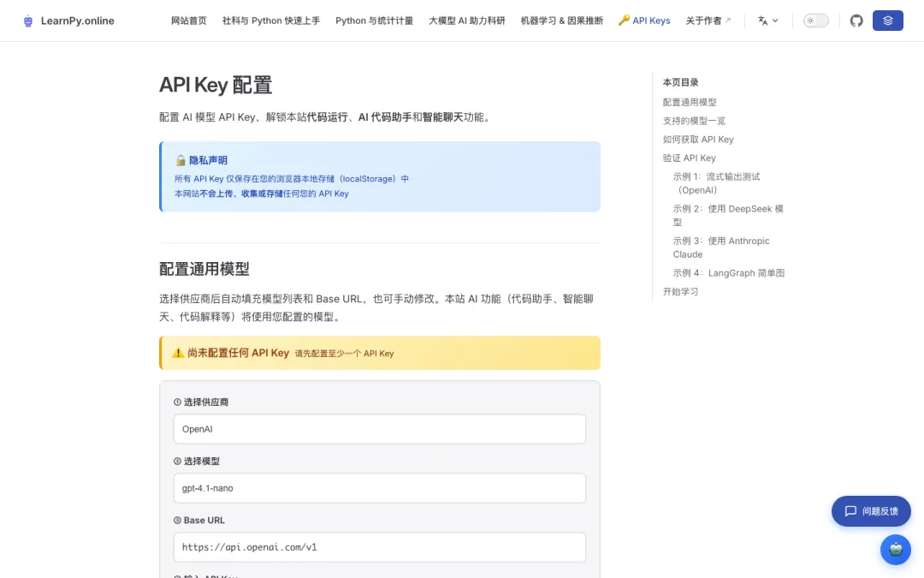Open 大模型 AI 助力科研 menu
Viewport: 924px width, 578px height.
tap(467, 21)
